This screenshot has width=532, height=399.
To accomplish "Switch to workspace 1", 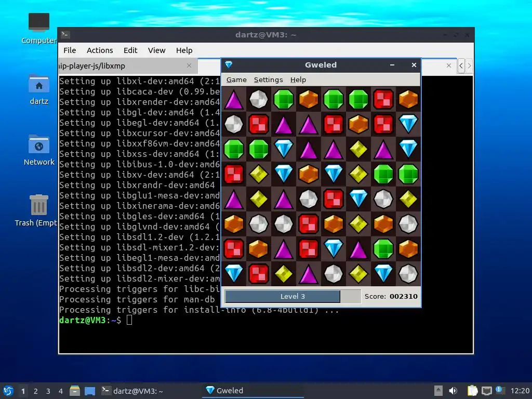I will [23, 391].
